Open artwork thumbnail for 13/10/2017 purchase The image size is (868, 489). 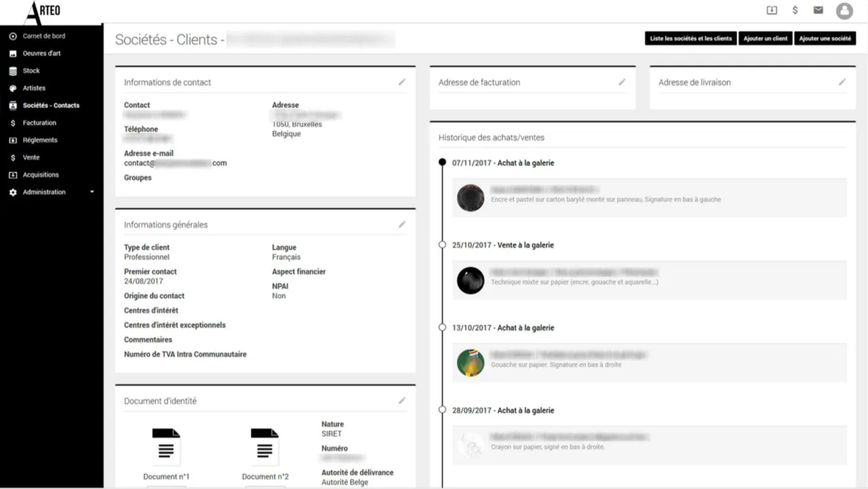coord(470,363)
